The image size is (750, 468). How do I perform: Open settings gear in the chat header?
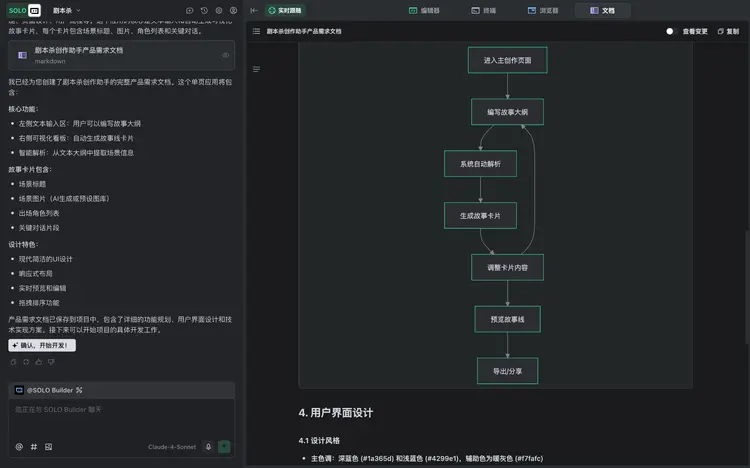[x=218, y=10]
